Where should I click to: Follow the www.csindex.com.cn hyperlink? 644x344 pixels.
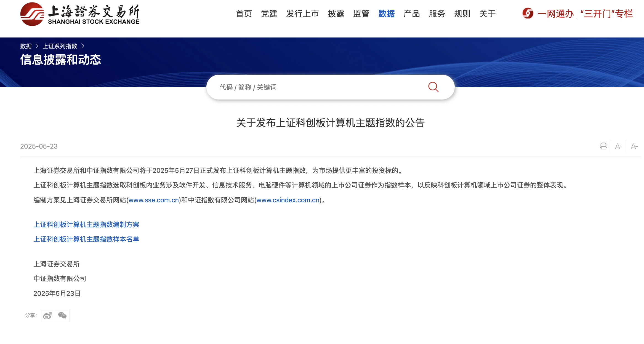[288, 200]
